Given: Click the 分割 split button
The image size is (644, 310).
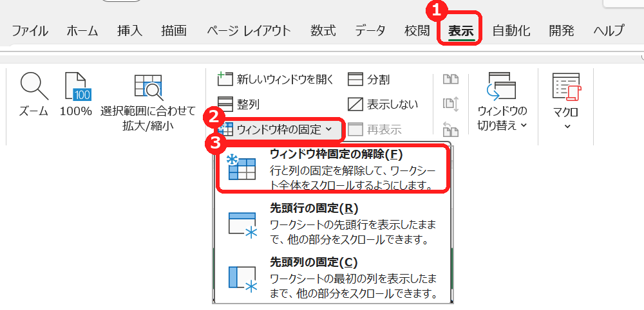Looking at the screenshot, I should point(369,79).
